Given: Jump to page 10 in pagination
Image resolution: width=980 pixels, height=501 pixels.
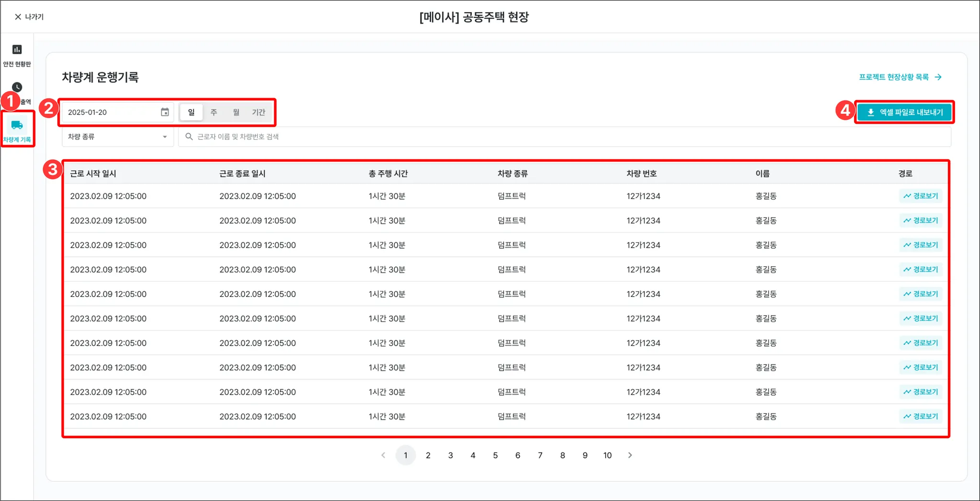Looking at the screenshot, I should (607, 455).
